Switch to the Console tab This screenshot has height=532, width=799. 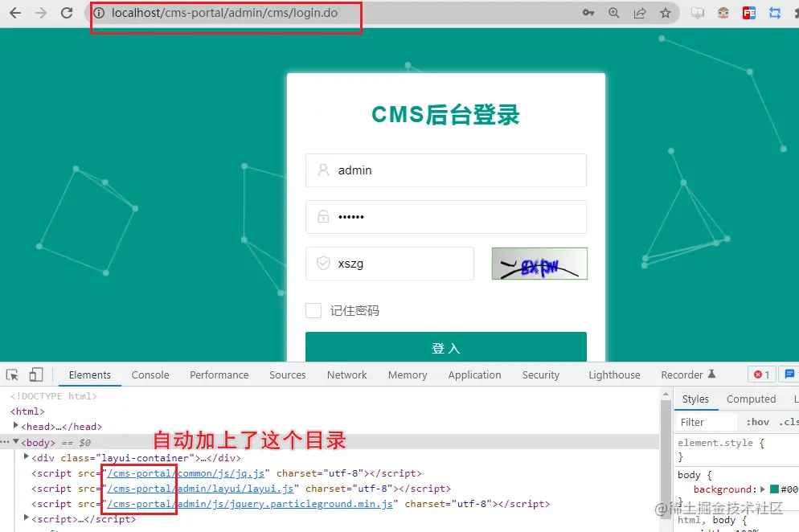tap(150, 374)
